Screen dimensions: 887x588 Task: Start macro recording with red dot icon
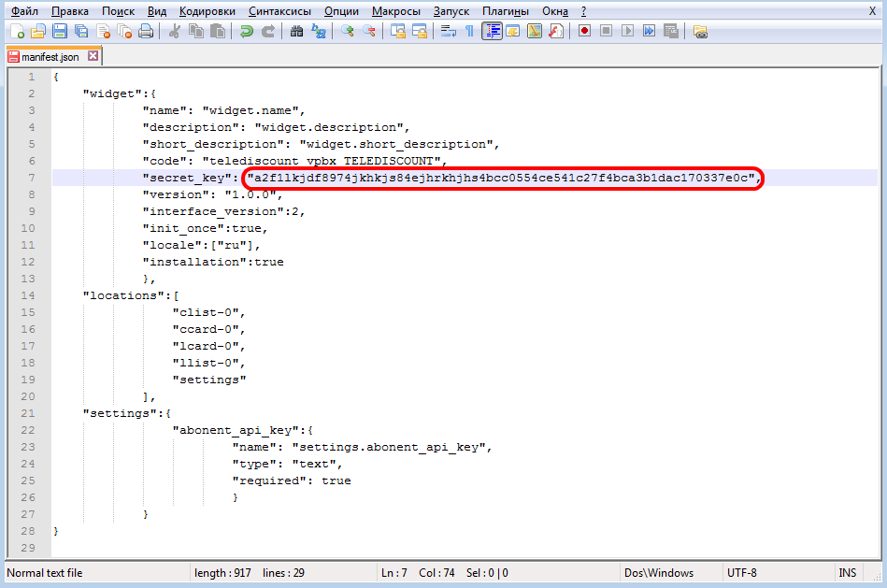coord(584,32)
